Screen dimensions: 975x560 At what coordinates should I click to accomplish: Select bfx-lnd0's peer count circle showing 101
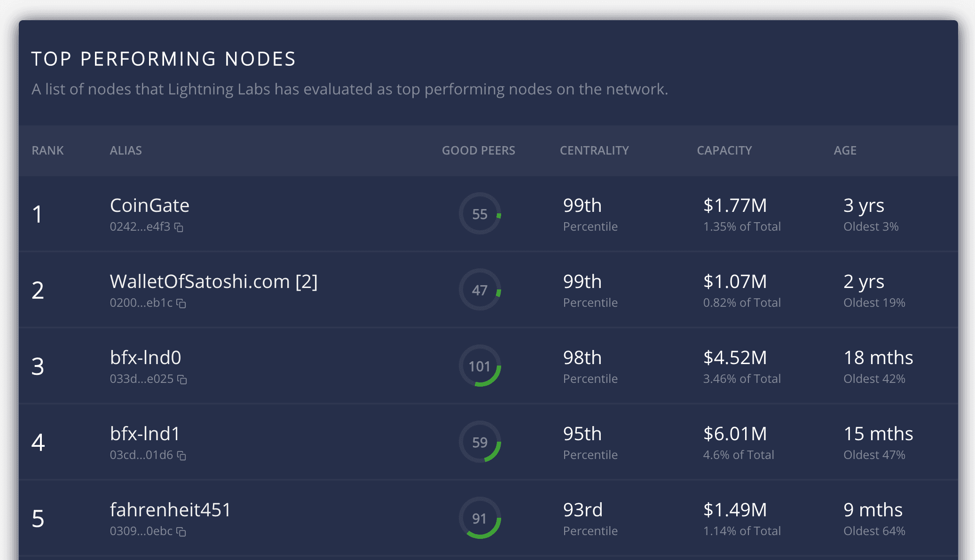pyautogui.click(x=480, y=366)
